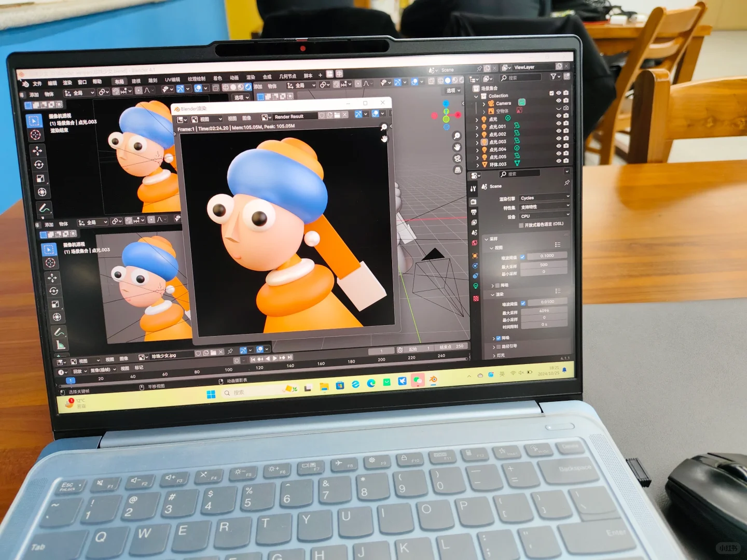The height and width of the screenshot is (560, 747).
Task: Open Blender from the Windows taskbar
Action: click(x=433, y=380)
